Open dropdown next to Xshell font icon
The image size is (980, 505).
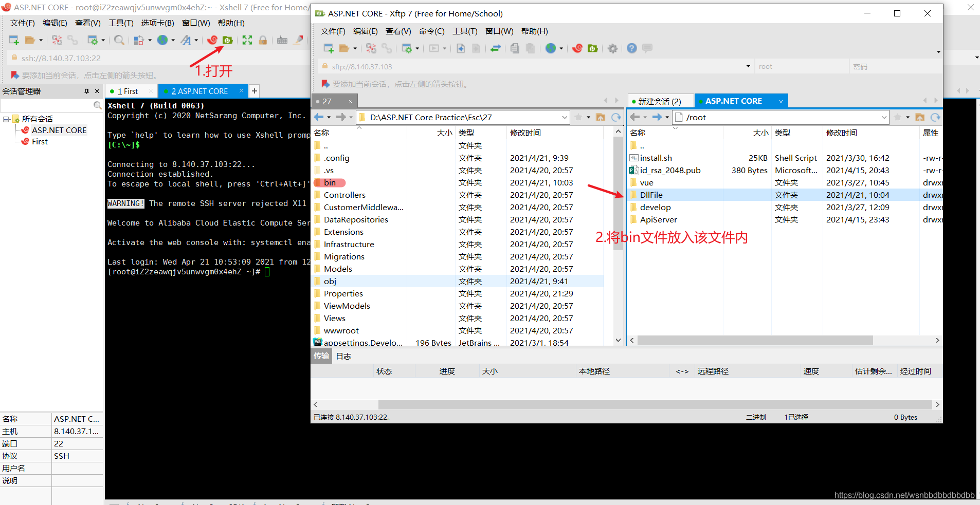click(x=196, y=40)
